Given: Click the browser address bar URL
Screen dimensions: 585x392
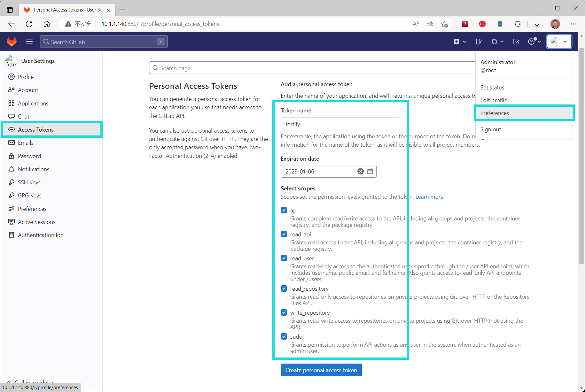Looking at the screenshot, I should click(x=160, y=24).
